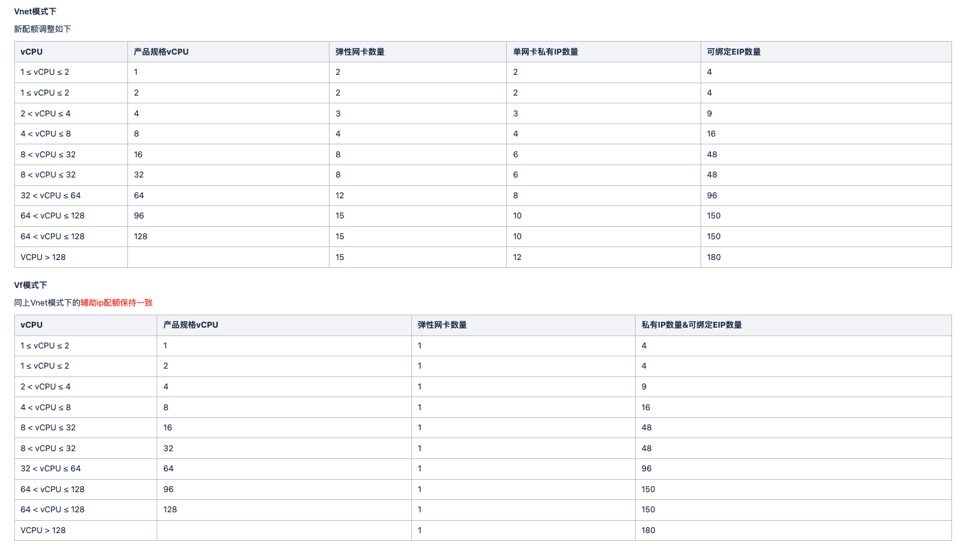Click the 16 cell in the first table's 产品规格vCPU column
Viewport: 980px width, 550px height.
tap(229, 155)
